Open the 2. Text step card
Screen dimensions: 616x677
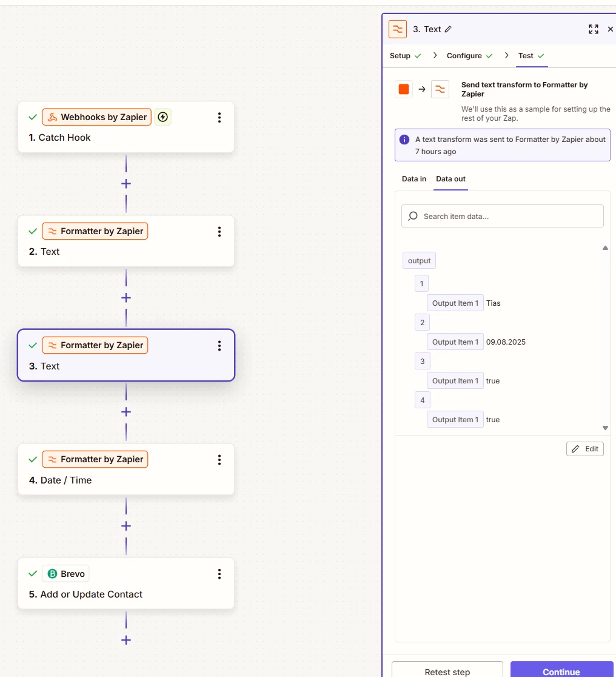click(x=126, y=241)
